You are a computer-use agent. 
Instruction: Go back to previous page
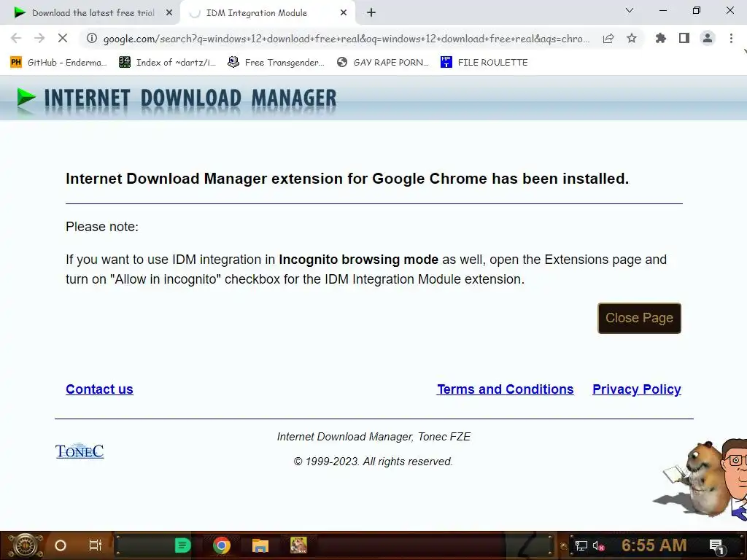(16, 39)
